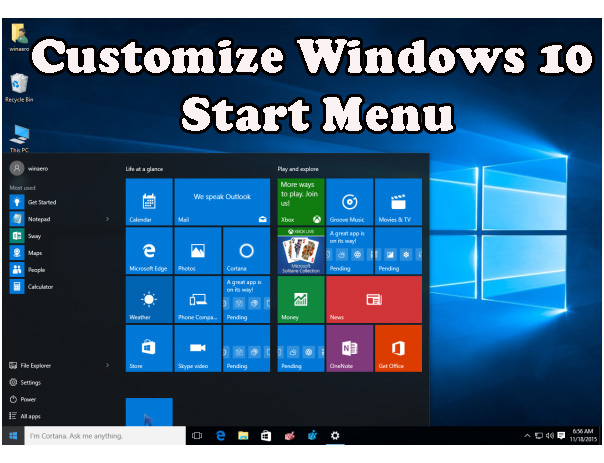The height and width of the screenshot is (463, 604).
Task: Select winaero folder desktop icon
Action: click(x=19, y=37)
